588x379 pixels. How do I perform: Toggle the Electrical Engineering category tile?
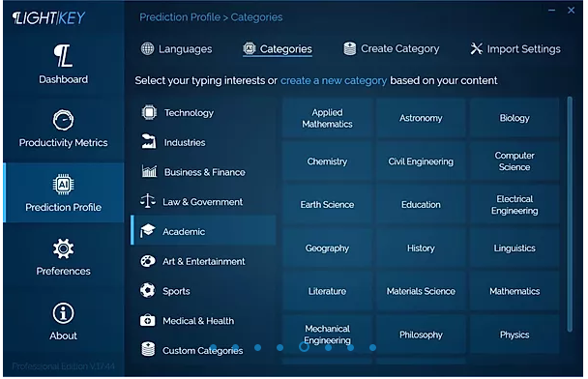point(514,205)
